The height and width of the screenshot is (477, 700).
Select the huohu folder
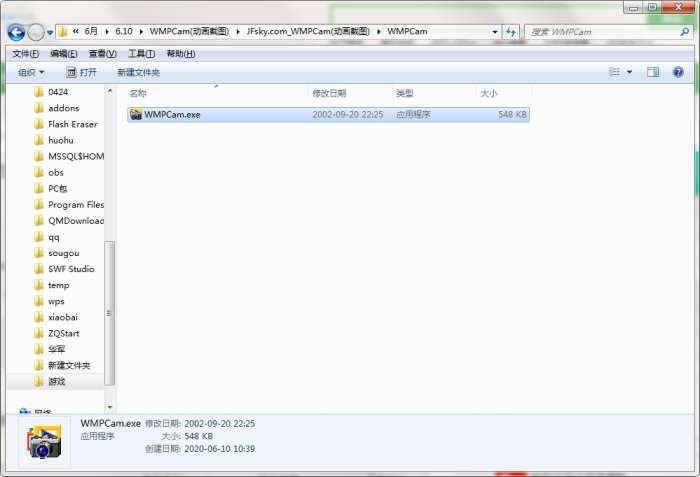[x=61, y=140]
